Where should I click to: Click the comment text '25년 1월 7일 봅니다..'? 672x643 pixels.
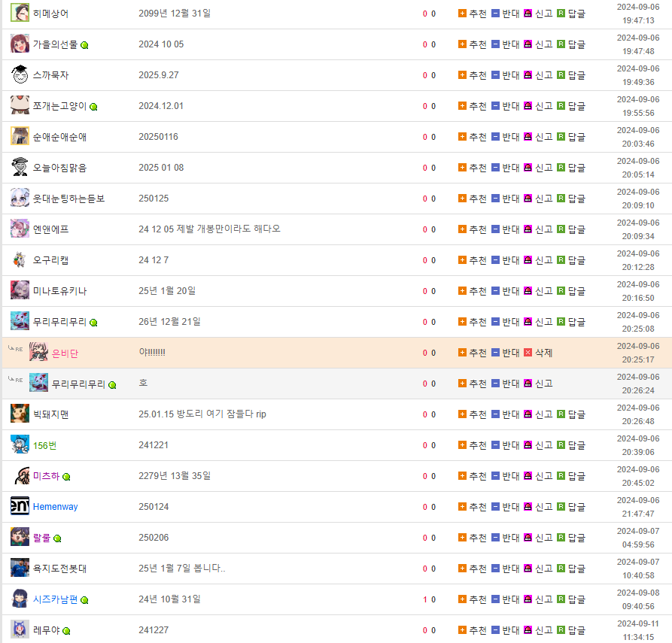click(x=181, y=569)
